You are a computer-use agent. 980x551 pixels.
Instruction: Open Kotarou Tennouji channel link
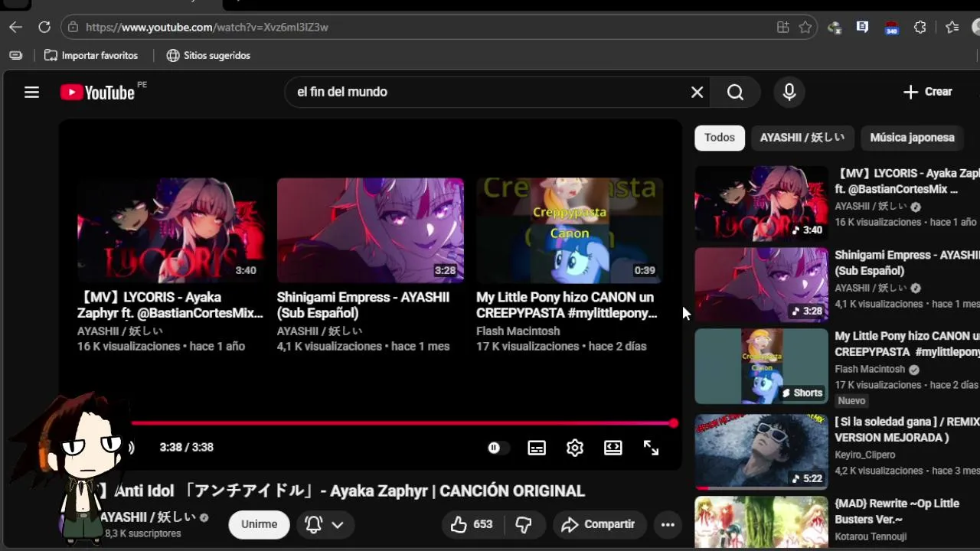point(871,536)
